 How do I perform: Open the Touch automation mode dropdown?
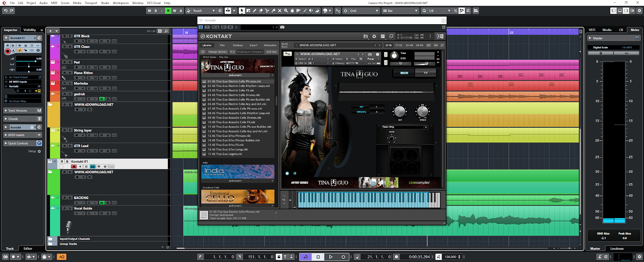pyautogui.click(x=204, y=11)
